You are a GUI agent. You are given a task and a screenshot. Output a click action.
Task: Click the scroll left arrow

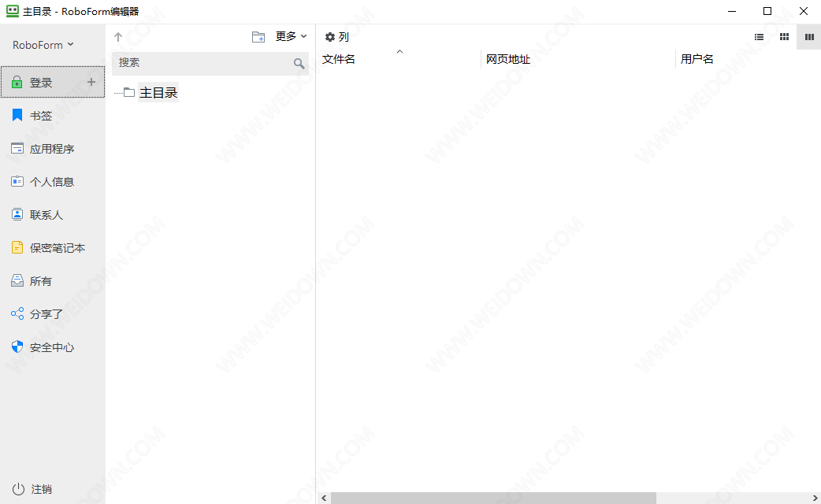coord(324,498)
